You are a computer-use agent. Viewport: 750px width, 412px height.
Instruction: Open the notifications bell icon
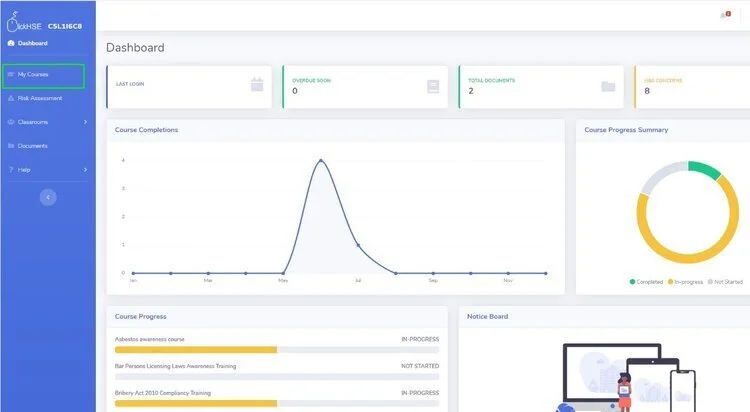pos(725,15)
